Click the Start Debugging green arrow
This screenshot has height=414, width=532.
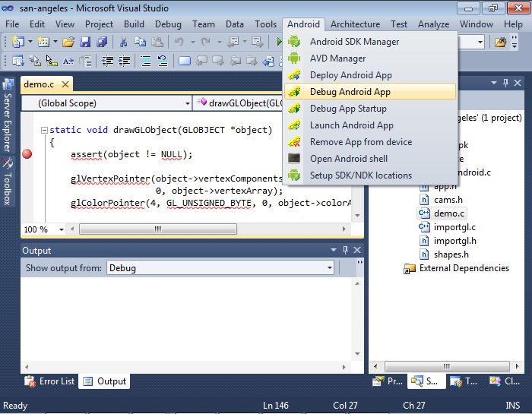[x=279, y=42]
